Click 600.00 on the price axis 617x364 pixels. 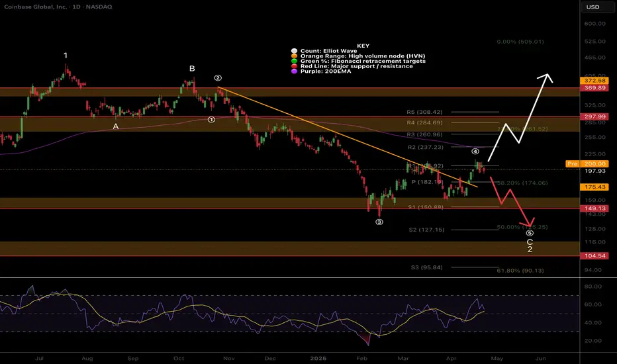click(595, 24)
